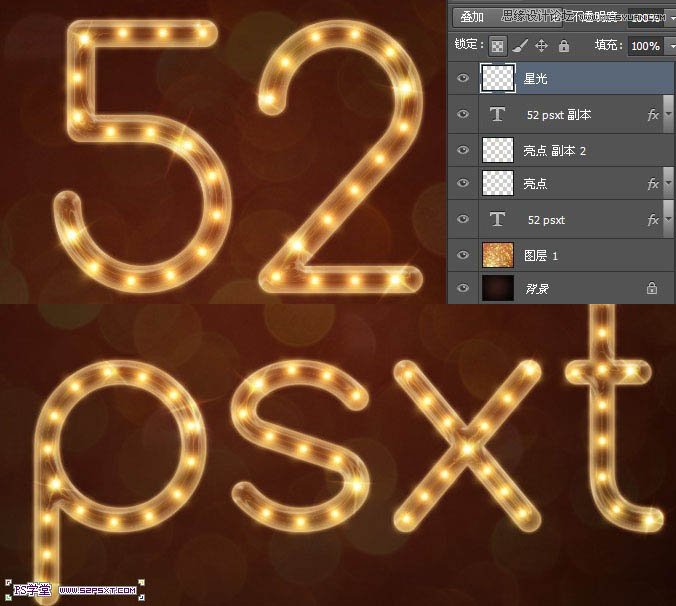Click the lock icon on 背景 layer
Viewport: 676px width, 606px height.
(652, 289)
